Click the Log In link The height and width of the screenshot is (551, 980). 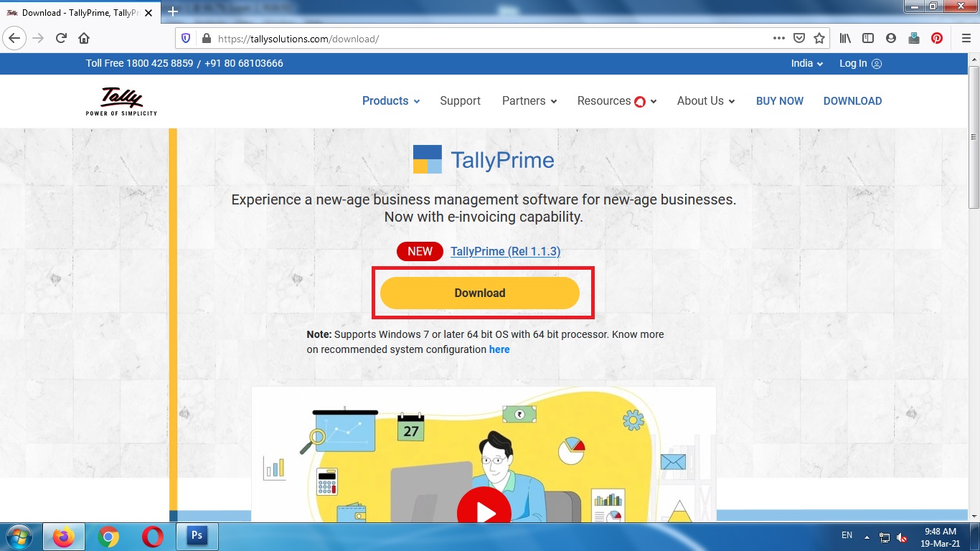point(853,63)
